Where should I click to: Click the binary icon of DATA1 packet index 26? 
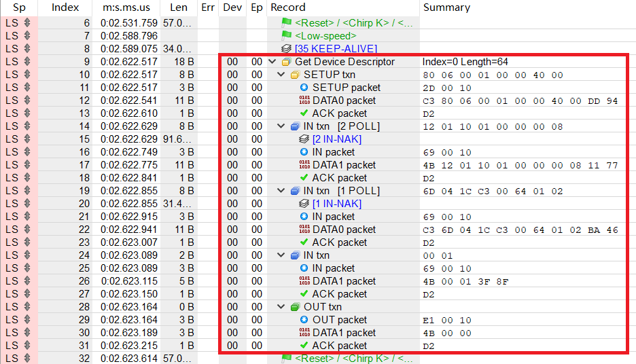pyautogui.click(x=304, y=280)
